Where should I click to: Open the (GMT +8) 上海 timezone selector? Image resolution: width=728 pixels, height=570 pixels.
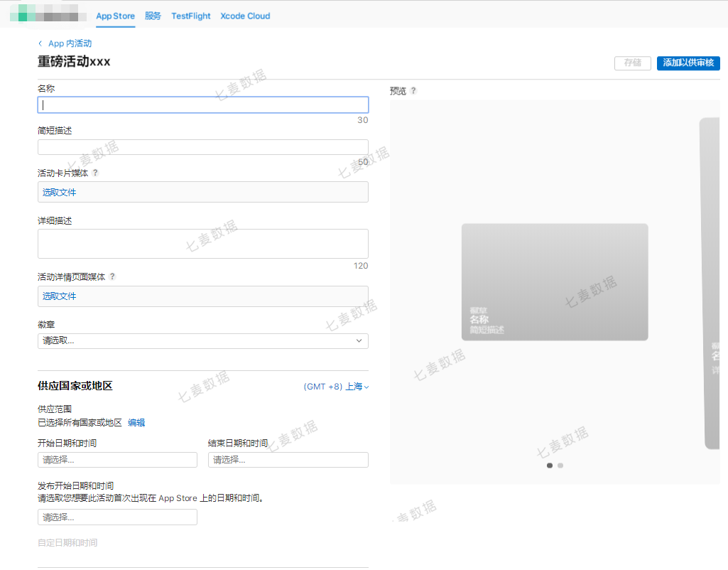[x=336, y=387]
